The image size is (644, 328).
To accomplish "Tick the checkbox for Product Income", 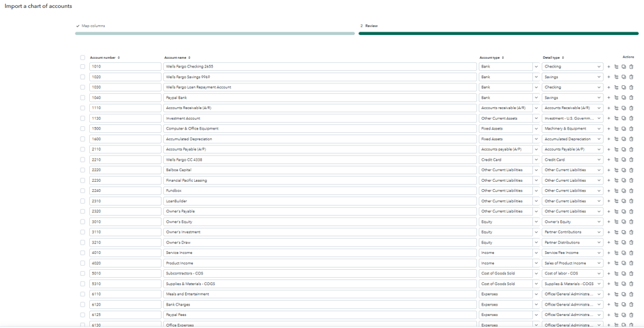I will [x=83, y=263].
